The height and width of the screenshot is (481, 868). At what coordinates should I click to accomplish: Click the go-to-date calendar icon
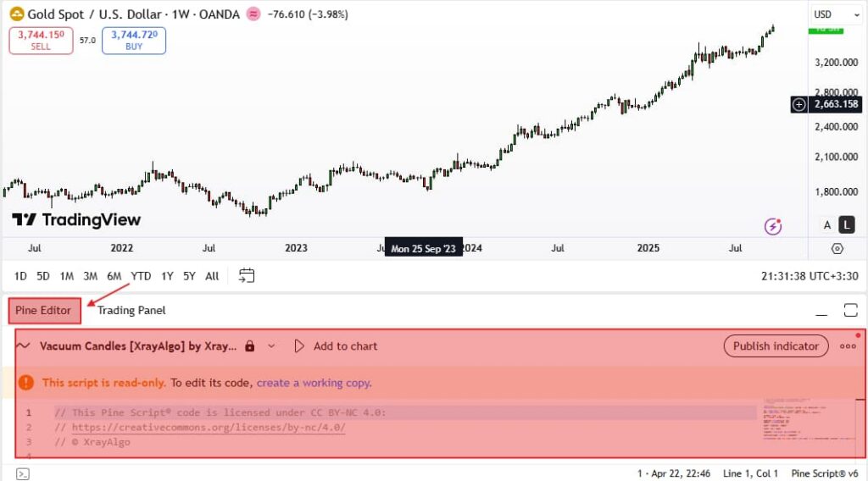[x=247, y=275]
